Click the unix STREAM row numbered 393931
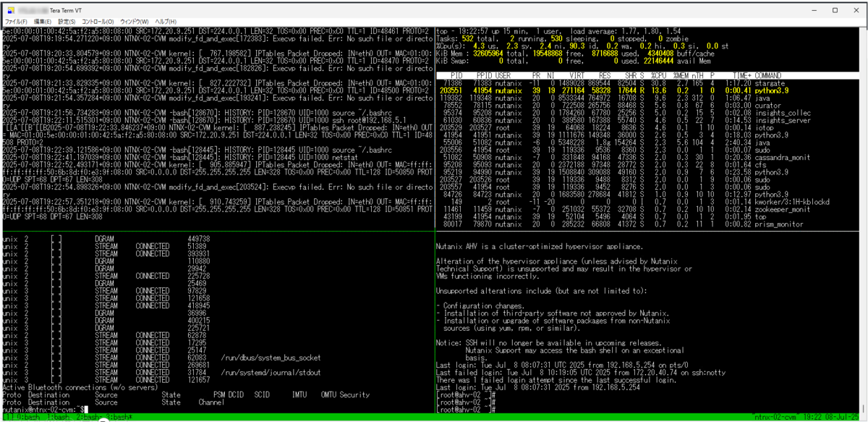Viewport: 868px width, 422px height. tap(106, 253)
